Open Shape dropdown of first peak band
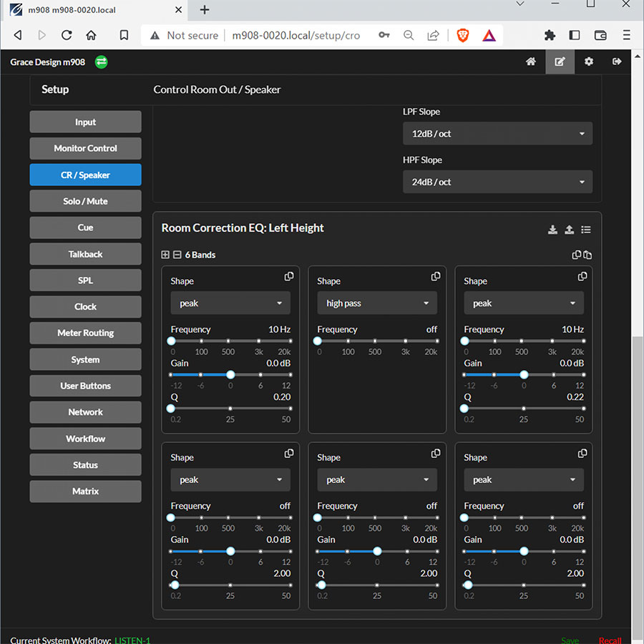This screenshot has height=644, width=644. click(x=230, y=303)
